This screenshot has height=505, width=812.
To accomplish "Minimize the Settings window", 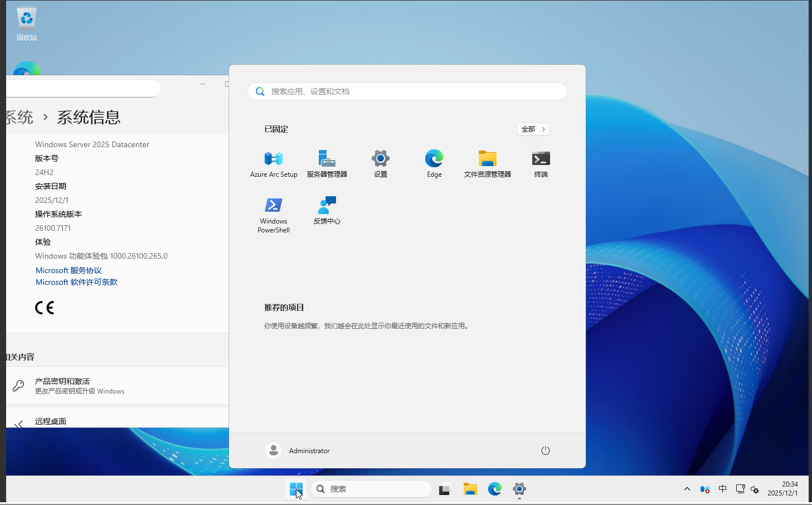I will (202, 84).
